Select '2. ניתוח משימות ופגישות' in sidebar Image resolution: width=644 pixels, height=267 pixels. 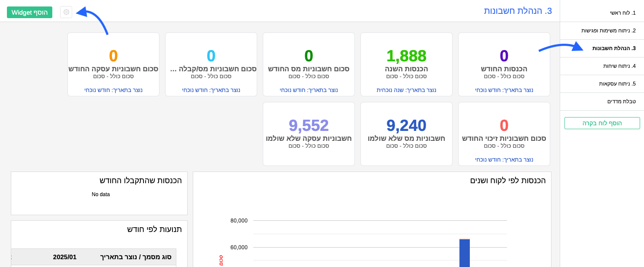point(602,31)
